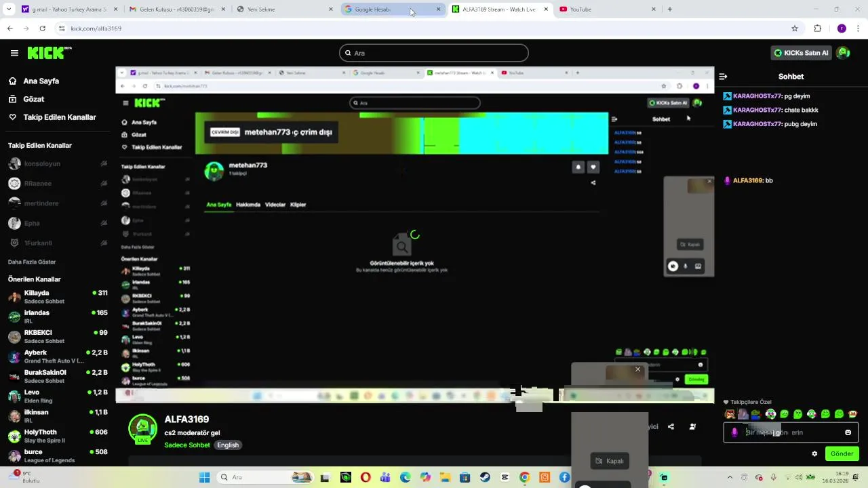Click the KICKs Satın Al button
The width and height of the screenshot is (868, 488).
tap(802, 53)
